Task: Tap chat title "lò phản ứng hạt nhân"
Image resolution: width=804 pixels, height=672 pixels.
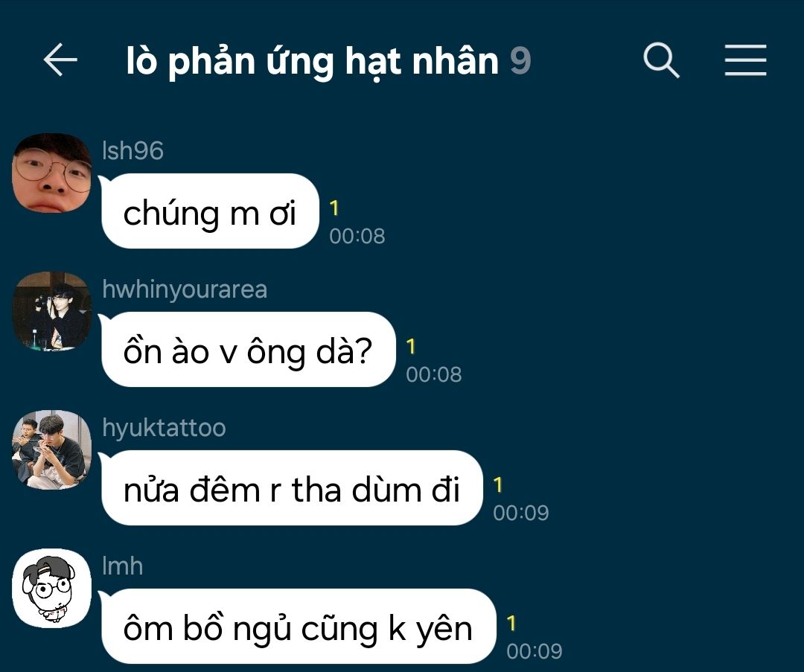Action: (312, 62)
